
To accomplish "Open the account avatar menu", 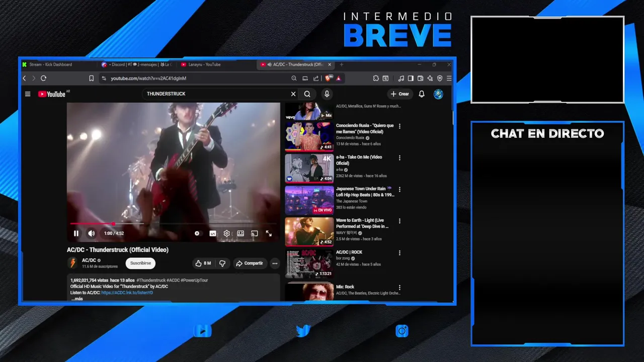I will coord(438,94).
